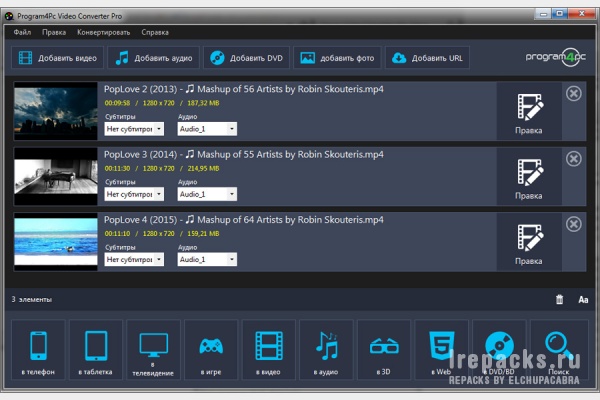Click the PopLove 4 (2015) ocean thumbnail
The width and height of the screenshot is (600, 400).
coord(56,242)
